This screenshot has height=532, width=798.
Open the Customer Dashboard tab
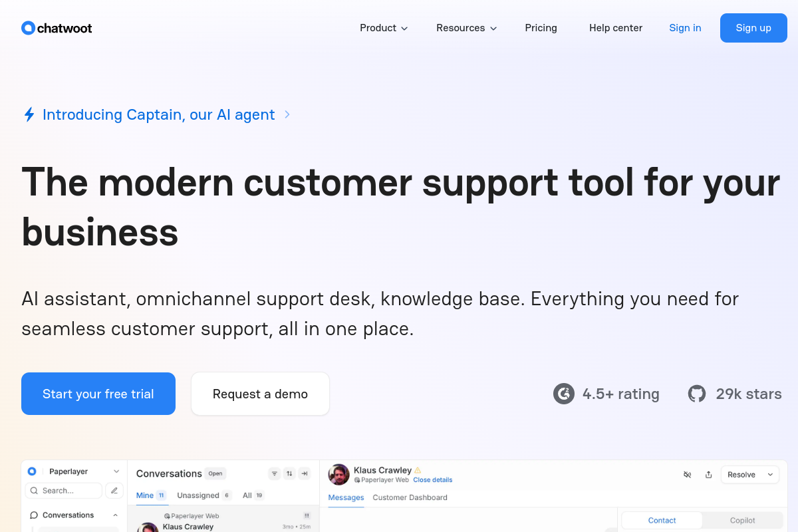(410, 497)
